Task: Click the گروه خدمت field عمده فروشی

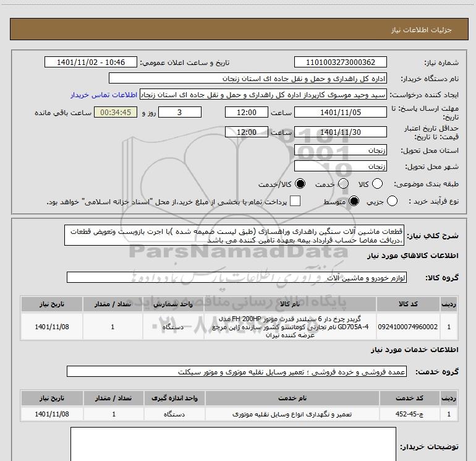Action: [237, 372]
